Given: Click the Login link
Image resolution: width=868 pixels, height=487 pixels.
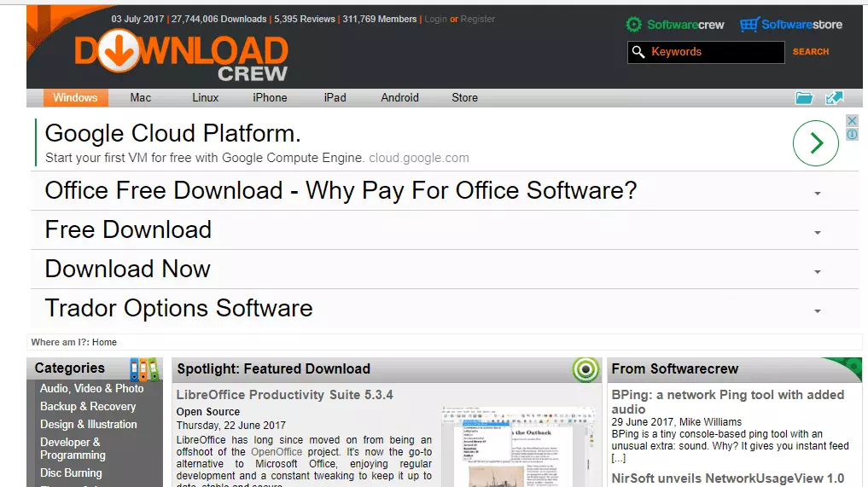Looking at the screenshot, I should pyautogui.click(x=435, y=19).
